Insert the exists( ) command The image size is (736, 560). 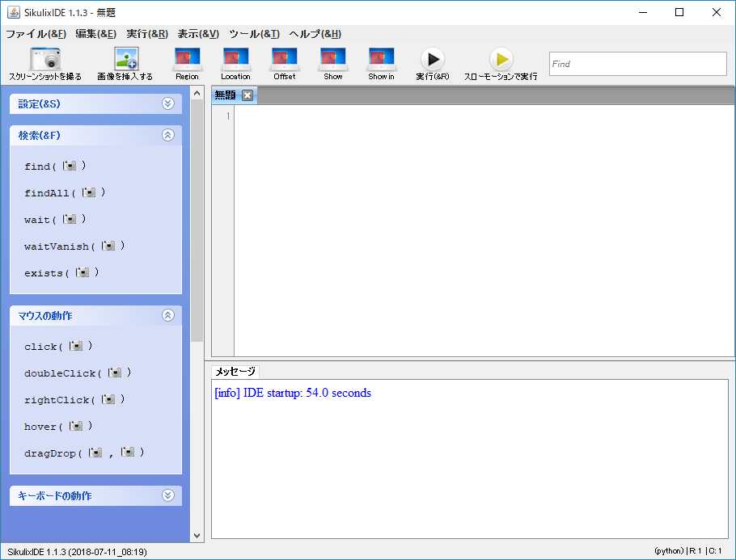click(61, 273)
